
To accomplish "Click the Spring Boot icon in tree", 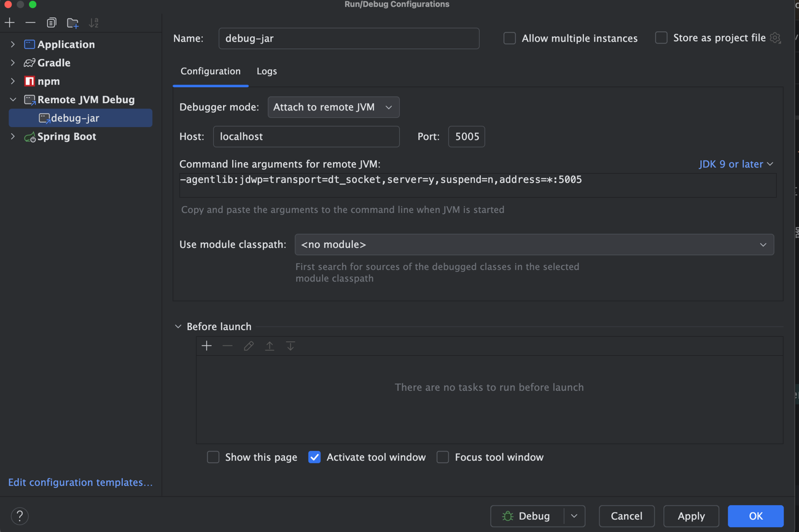I will [x=29, y=137].
